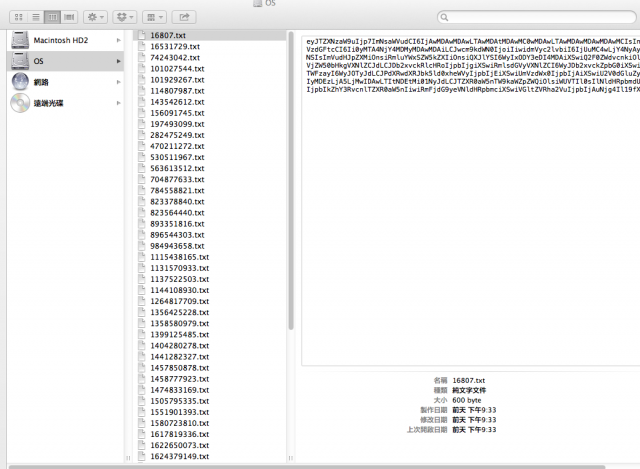The image size is (640, 469).
Task: Select the remote disc icon
Action: tap(20, 103)
